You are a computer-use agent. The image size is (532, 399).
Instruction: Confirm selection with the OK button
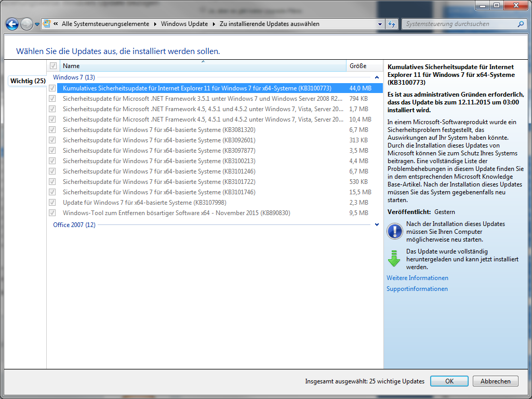pyautogui.click(x=449, y=381)
